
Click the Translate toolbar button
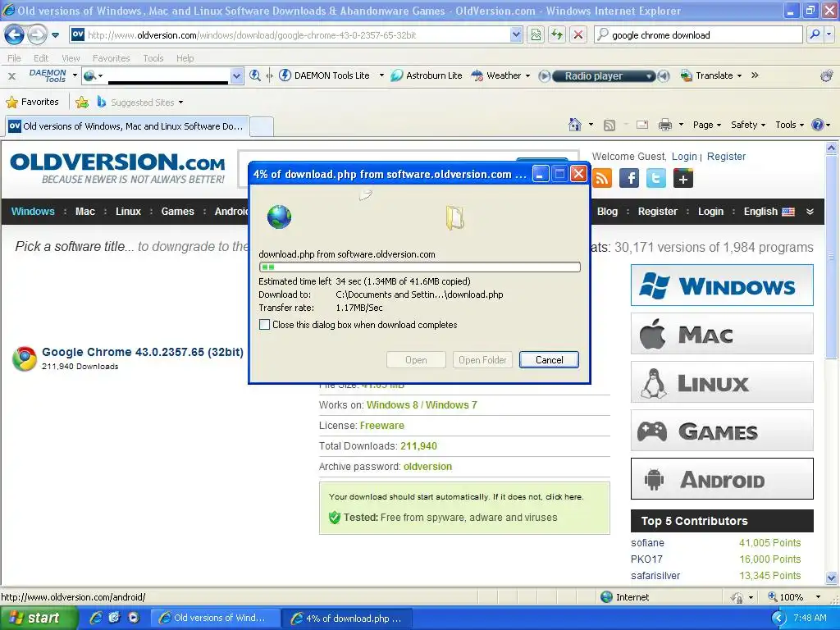pos(711,75)
